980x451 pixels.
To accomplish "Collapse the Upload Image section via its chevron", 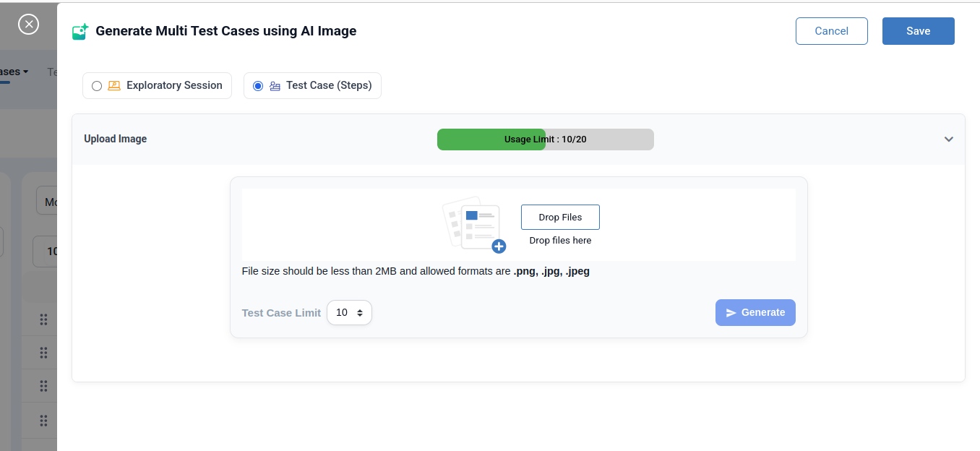I will coord(948,139).
